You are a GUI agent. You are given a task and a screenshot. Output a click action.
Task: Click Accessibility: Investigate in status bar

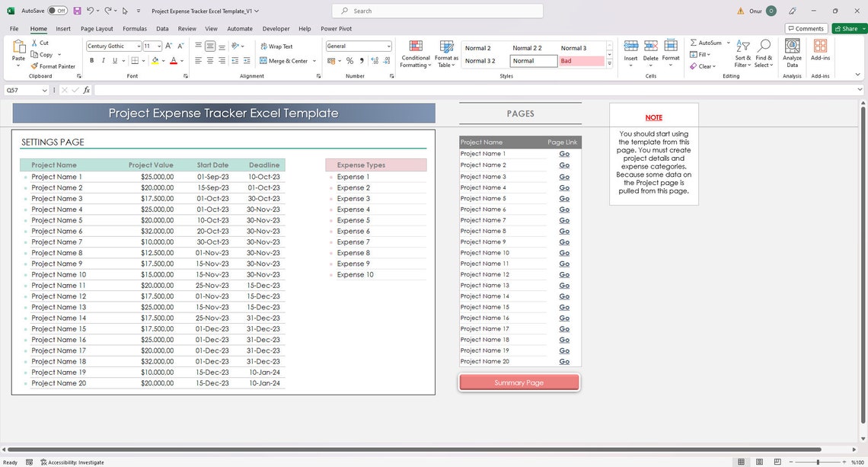pyautogui.click(x=72, y=462)
